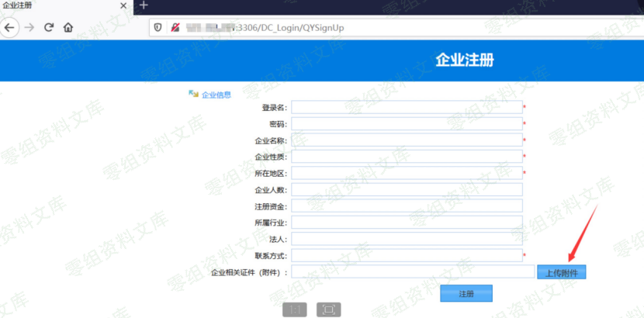
Task: Click the fit-to-screen frame icon
Action: pos(328,309)
